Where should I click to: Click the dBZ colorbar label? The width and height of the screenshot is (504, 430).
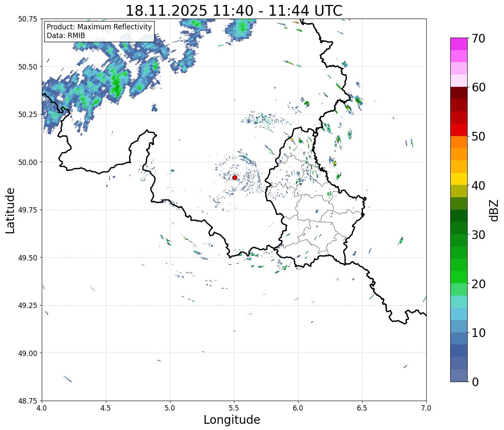(494, 210)
